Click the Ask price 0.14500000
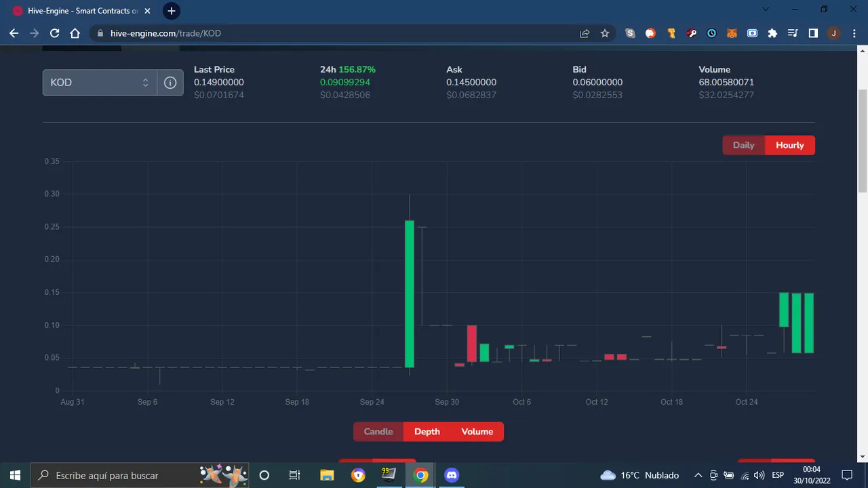 point(471,82)
